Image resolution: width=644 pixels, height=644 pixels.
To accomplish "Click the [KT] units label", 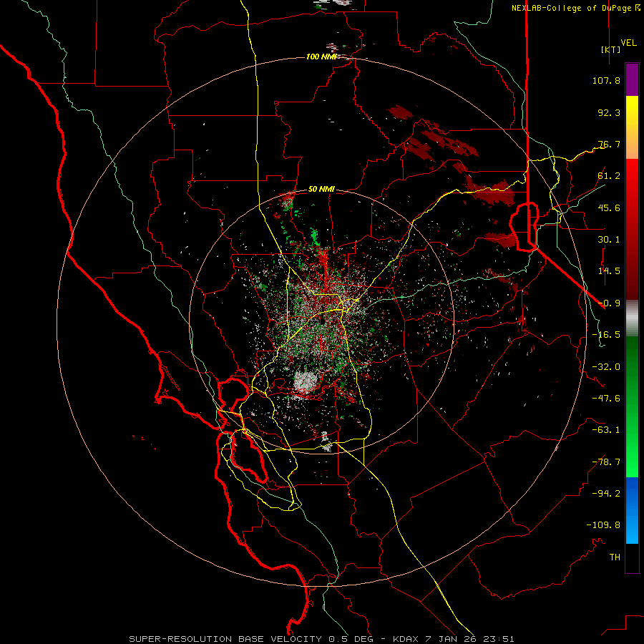I will [611, 49].
